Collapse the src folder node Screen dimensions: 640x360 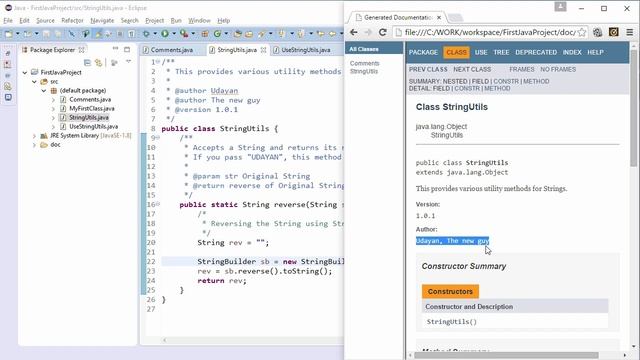coord(34,82)
